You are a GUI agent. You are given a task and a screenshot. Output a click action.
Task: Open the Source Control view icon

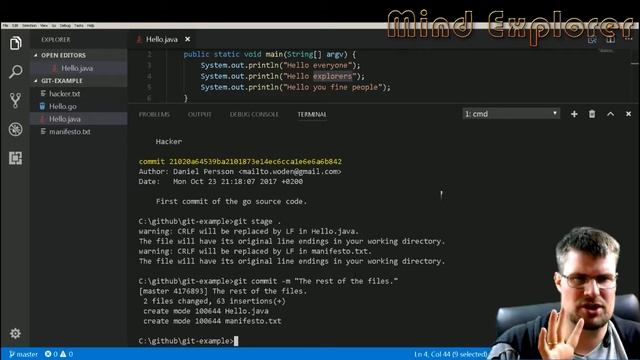pyautogui.click(x=16, y=100)
